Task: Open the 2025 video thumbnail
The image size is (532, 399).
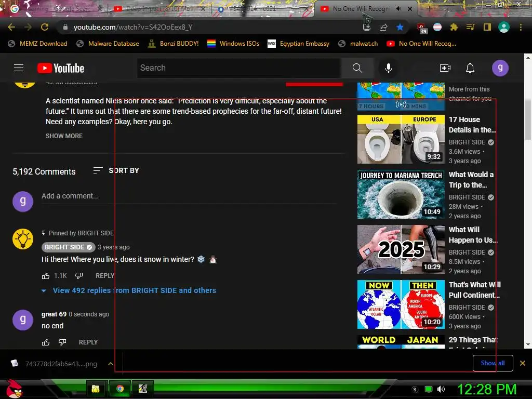Action: tap(401, 249)
